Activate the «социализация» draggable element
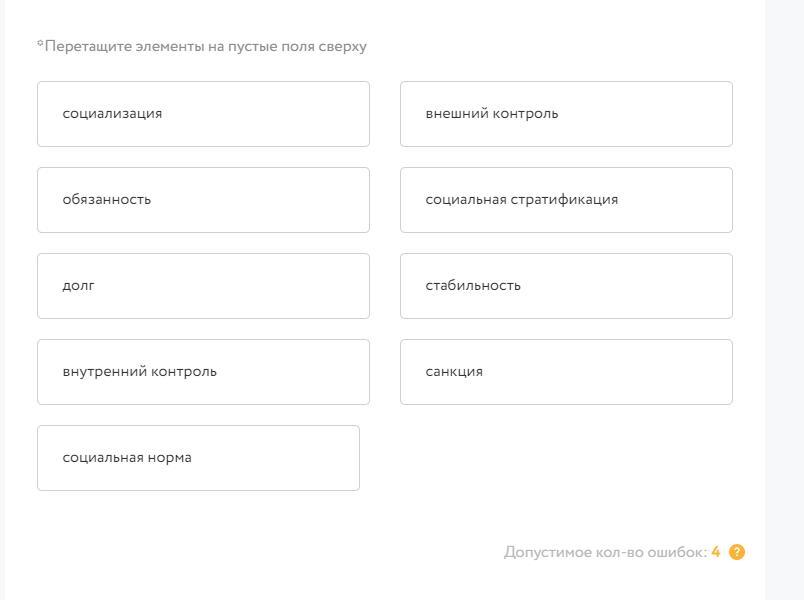 (x=203, y=114)
